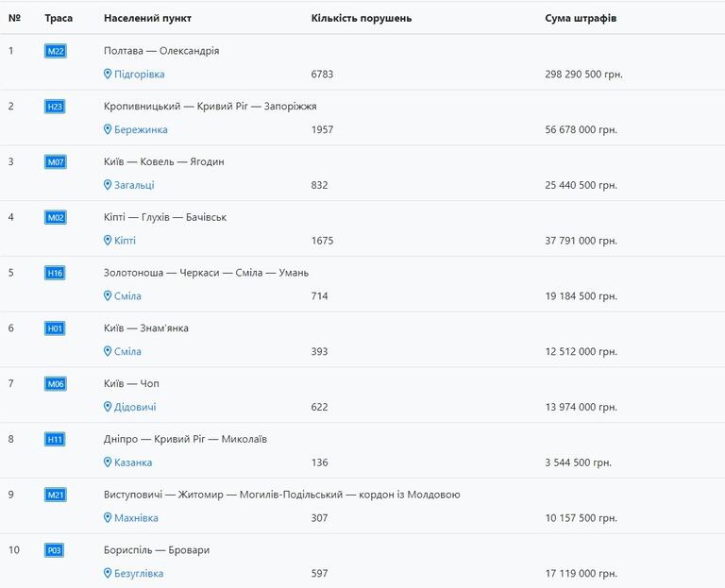Open the Казанка location link
The height and width of the screenshot is (588, 725).
(133, 462)
